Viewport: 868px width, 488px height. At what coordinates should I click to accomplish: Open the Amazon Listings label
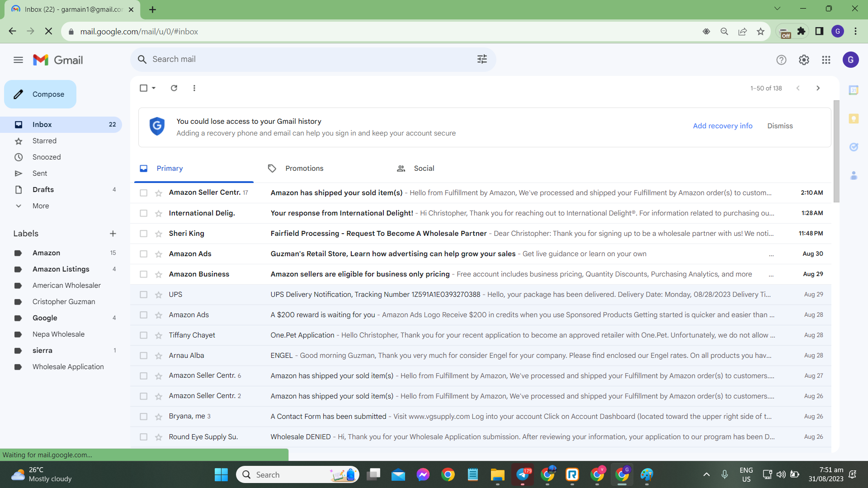click(x=61, y=269)
